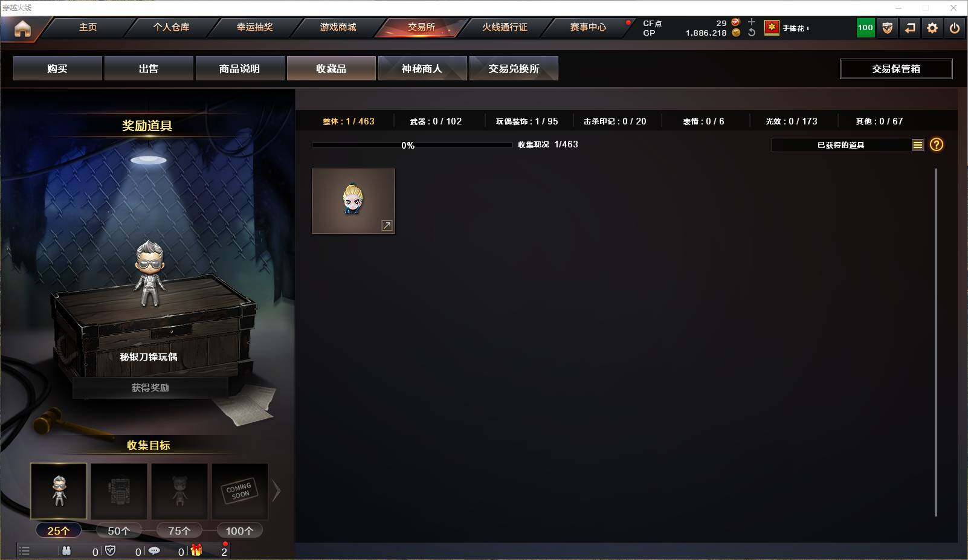Click the power exit icon
Screen dimensions: 968x560
point(955,28)
